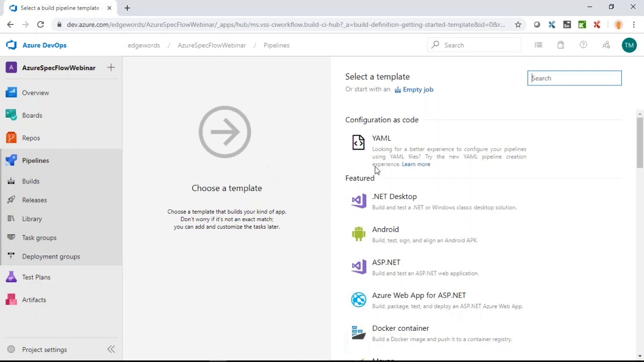Viewport: 644px width, 362px height.
Task: Go to Pipelines breadcrumb
Action: coord(277,45)
